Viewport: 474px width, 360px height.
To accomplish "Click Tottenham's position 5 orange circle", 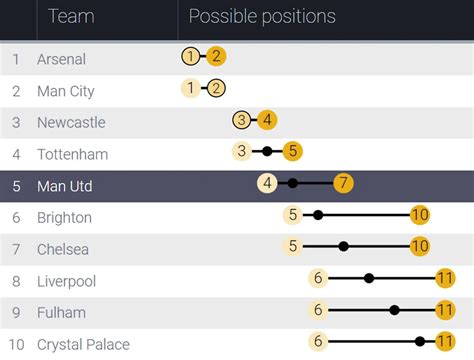I will [293, 151].
